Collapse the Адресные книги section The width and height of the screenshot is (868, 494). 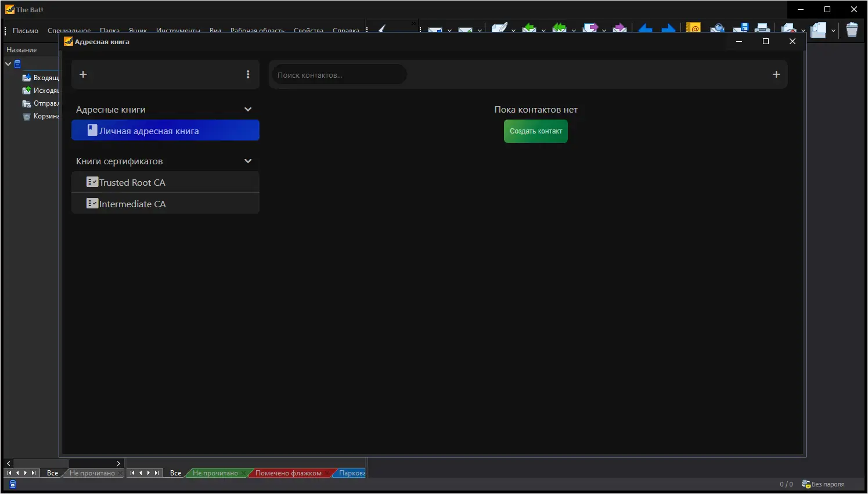tap(248, 109)
